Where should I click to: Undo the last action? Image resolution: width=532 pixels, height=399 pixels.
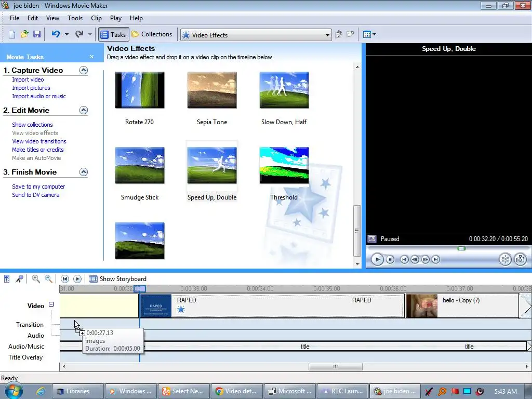point(56,34)
